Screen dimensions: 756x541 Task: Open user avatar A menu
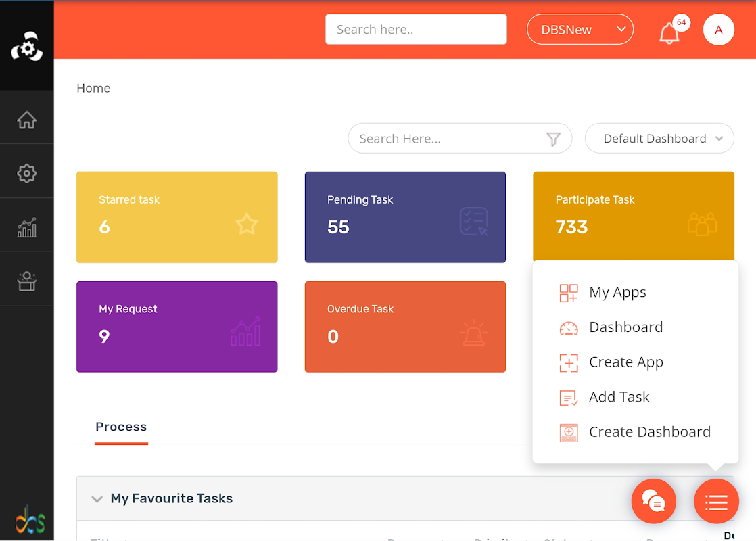click(x=718, y=30)
